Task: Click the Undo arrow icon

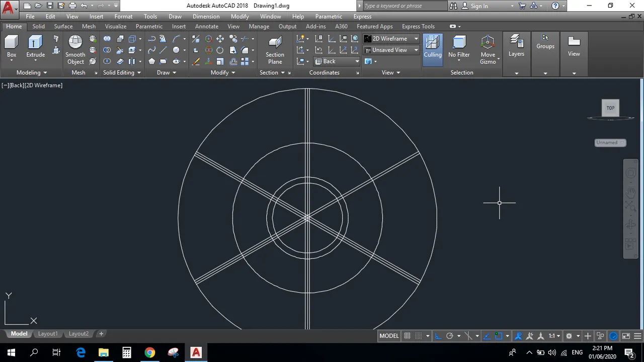Action: click(84, 6)
